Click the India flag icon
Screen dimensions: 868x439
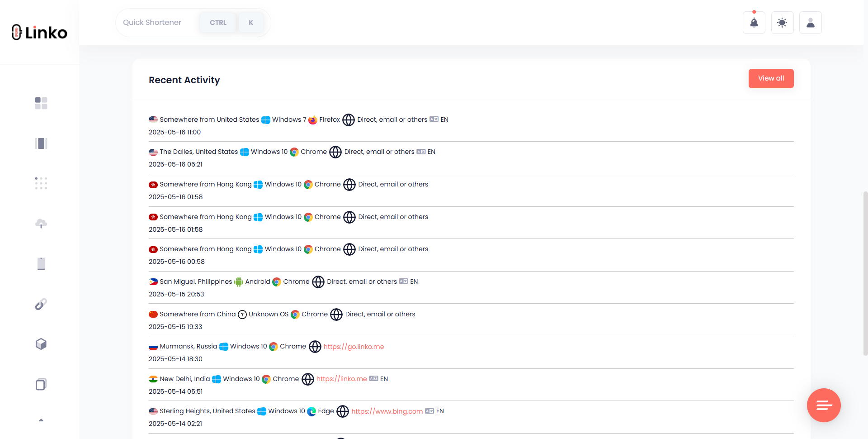153,379
